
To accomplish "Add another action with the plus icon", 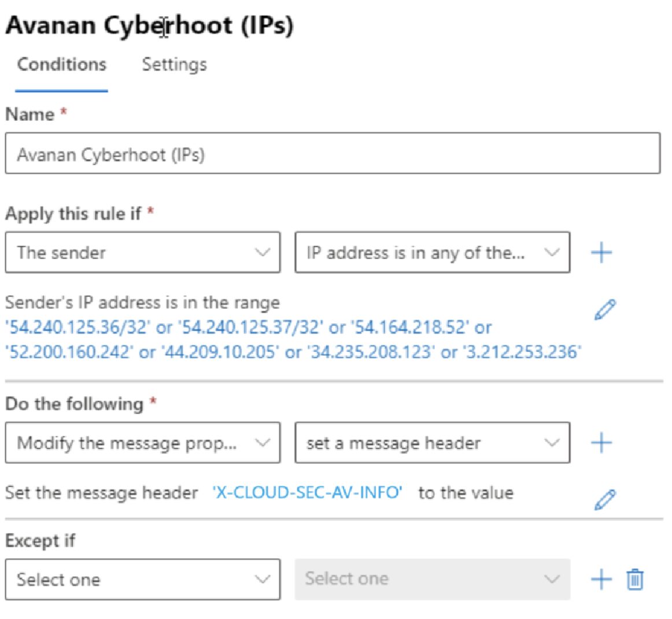I will (601, 442).
